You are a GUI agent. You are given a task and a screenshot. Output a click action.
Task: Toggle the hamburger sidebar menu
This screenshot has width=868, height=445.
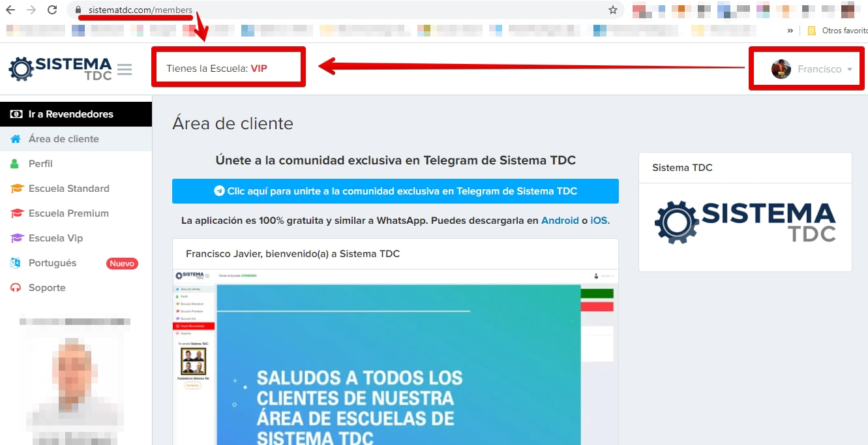point(125,69)
